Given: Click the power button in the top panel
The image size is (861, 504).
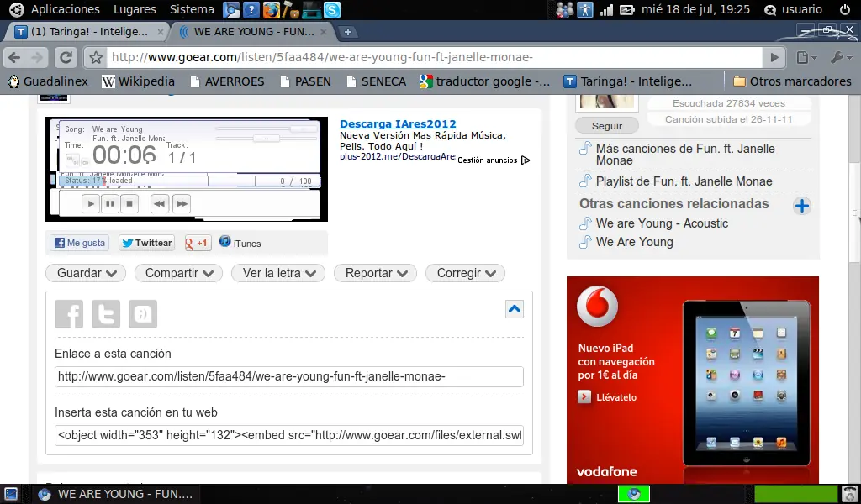Looking at the screenshot, I should 844,9.
